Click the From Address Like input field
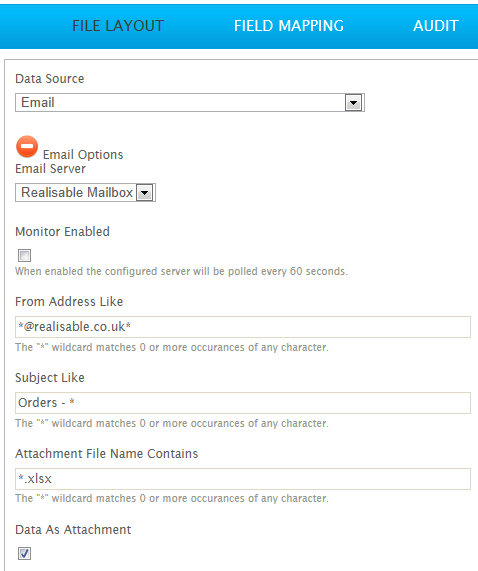This screenshot has height=571, width=478. 243,327
